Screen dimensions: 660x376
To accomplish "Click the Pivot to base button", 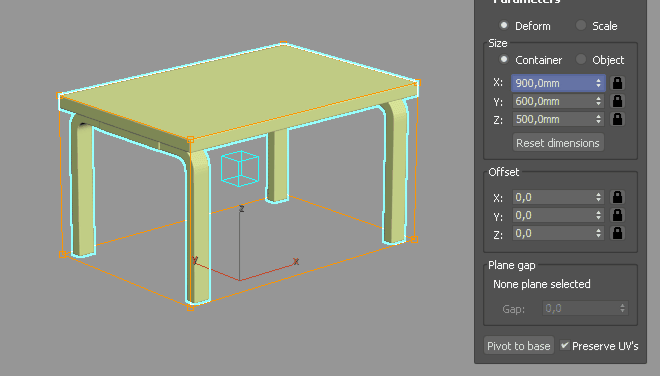I will coord(519,346).
